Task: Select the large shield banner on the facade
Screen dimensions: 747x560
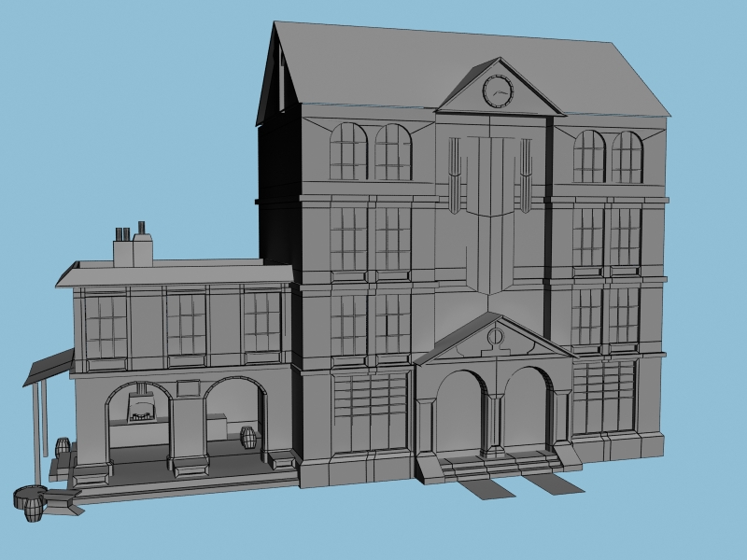Action: [490, 216]
